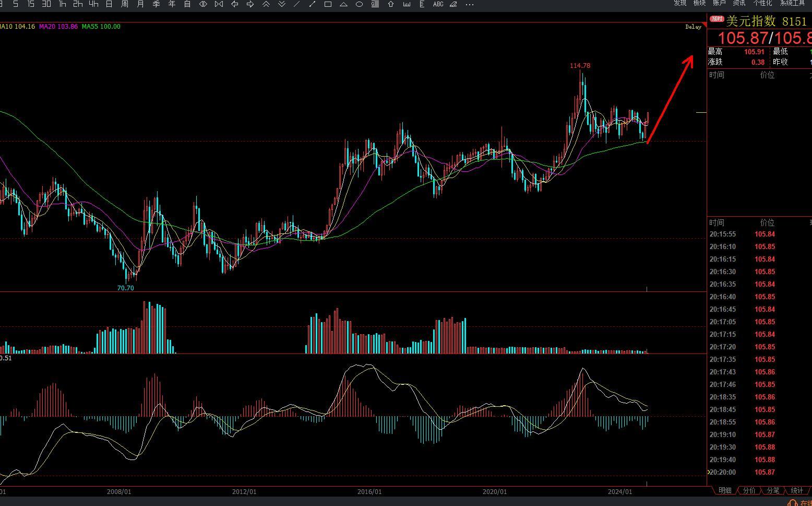This screenshot has width=812, height=506.
Task: Click the 涨跌 0.38 value
Action: pyautogui.click(x=758, y=62)
